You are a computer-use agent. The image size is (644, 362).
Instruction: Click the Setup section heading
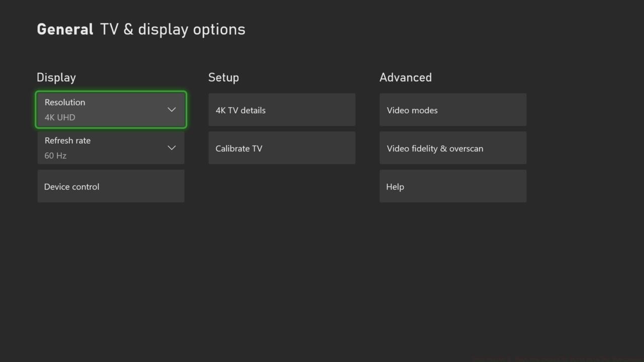click(x=223, y=77)
